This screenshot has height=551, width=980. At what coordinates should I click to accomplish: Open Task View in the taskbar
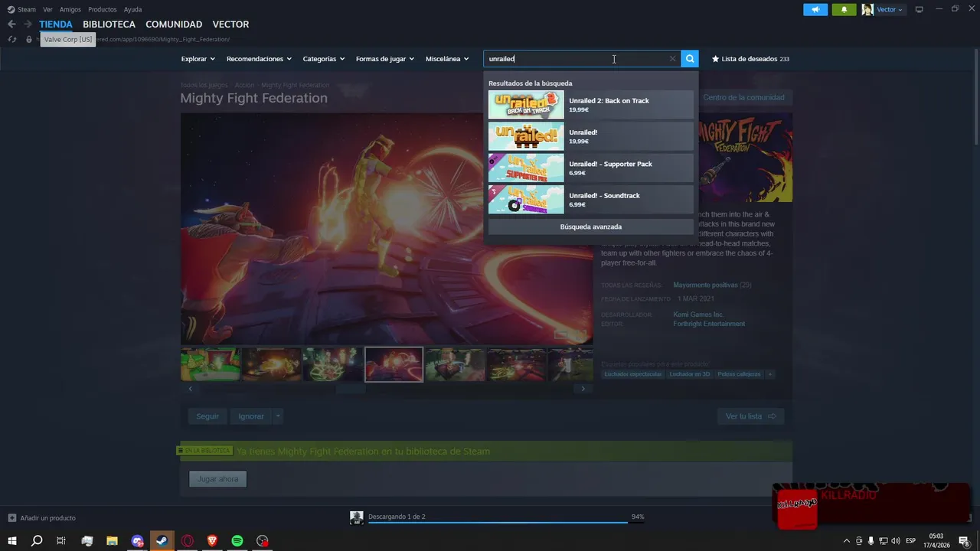(x=61, y=541)
